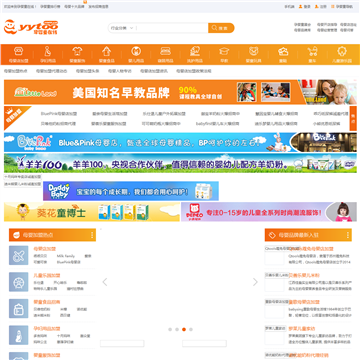This screenshot has width=360, height=360.
Task: Open the teddy bear toys category
Action: click(253, 54)
